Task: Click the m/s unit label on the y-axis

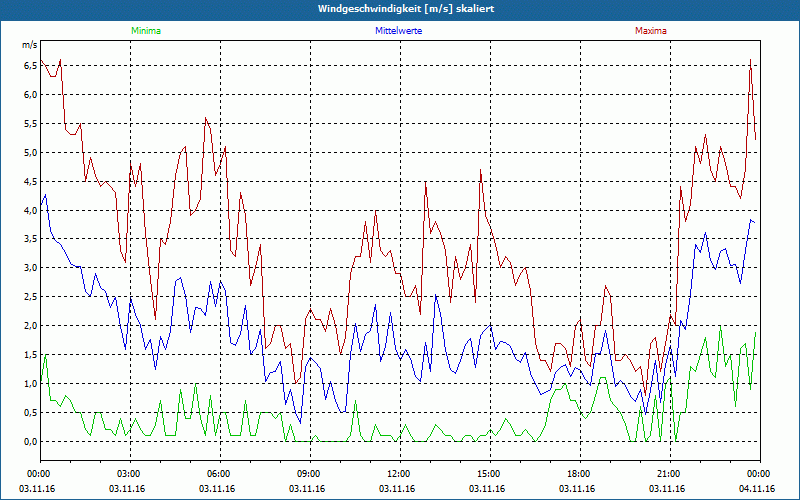Action: [x=30, y=45]
